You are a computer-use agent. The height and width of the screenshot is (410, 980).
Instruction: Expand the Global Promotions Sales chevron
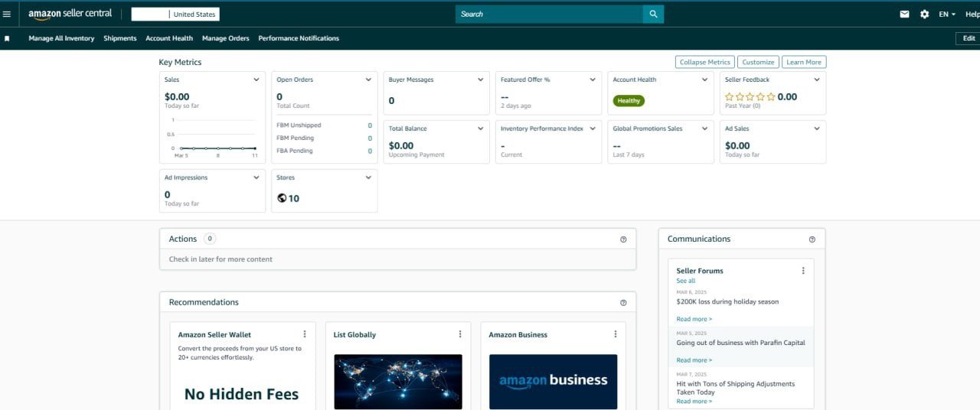point(705,129)
